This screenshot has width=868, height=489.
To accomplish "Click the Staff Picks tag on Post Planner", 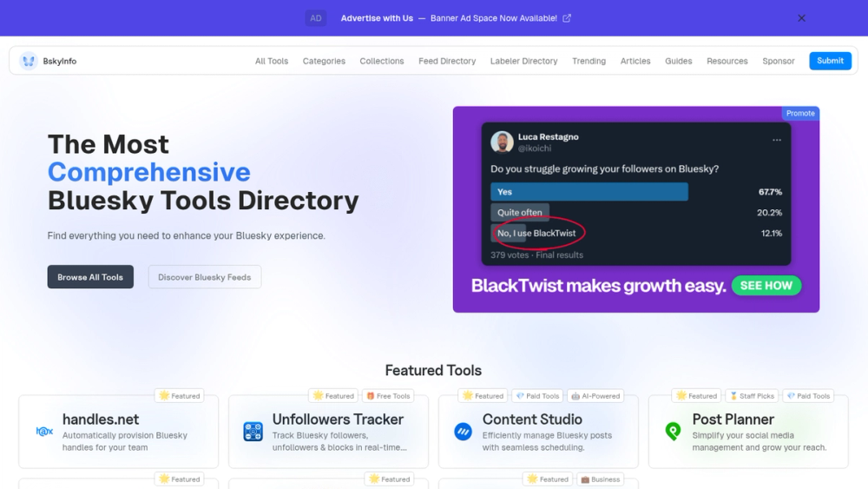I will tap(752, 396).
